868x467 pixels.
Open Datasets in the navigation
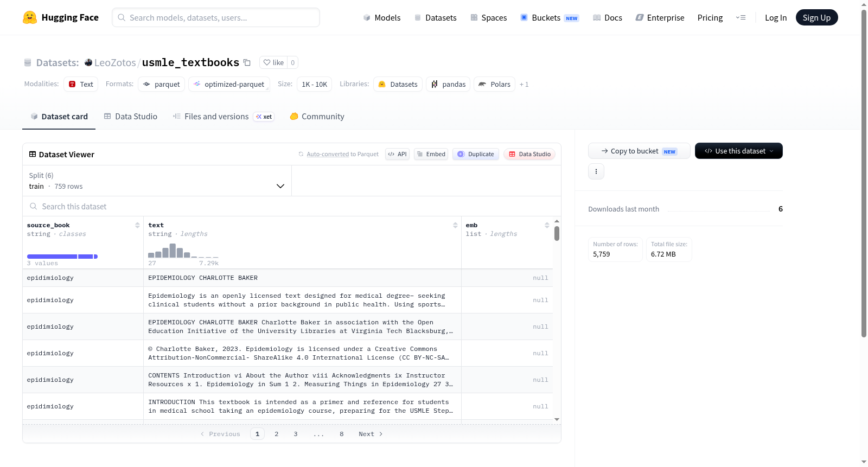435,17
